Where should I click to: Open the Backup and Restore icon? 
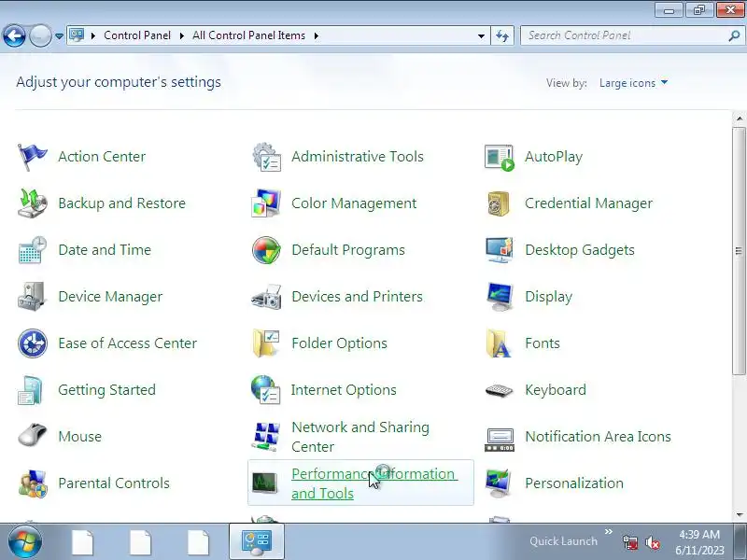(33, 203)
